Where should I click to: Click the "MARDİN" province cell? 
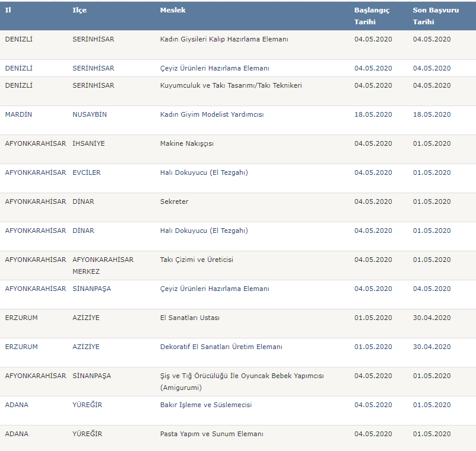18,114
